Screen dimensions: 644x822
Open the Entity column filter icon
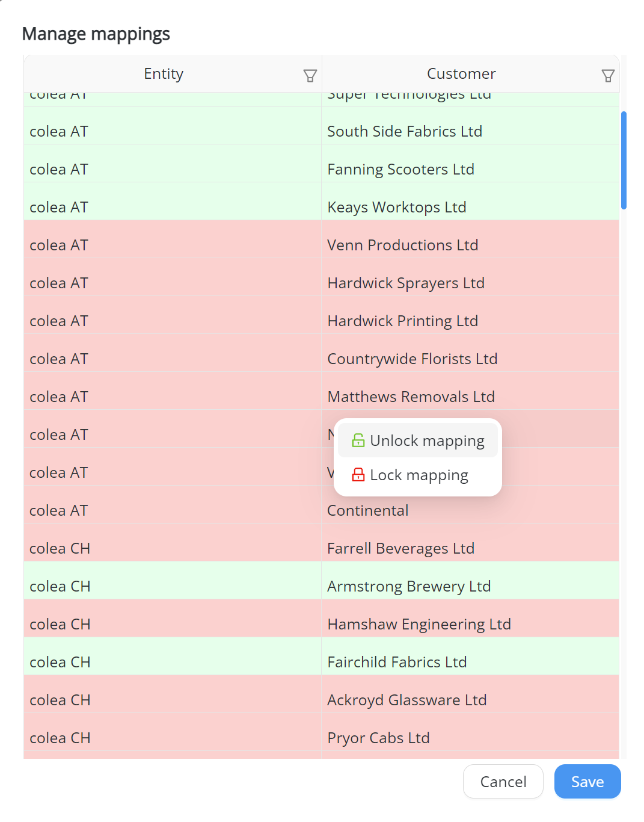pos(310,75)
